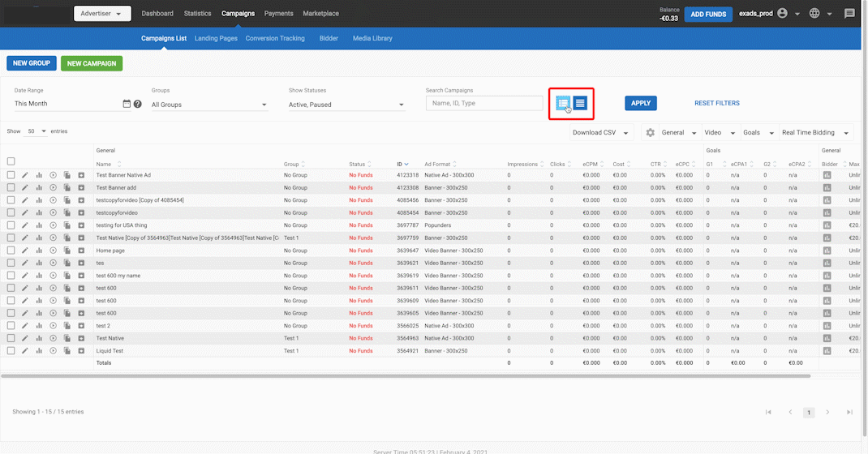Open statistics chart icon for Test Banner add
This screenshot has height=454, width=868.
pyautogui.click(x=39, y=188)
